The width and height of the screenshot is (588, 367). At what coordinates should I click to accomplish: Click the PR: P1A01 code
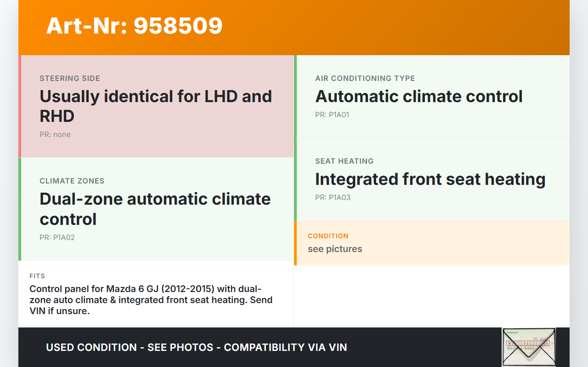[x=332, y=115]
